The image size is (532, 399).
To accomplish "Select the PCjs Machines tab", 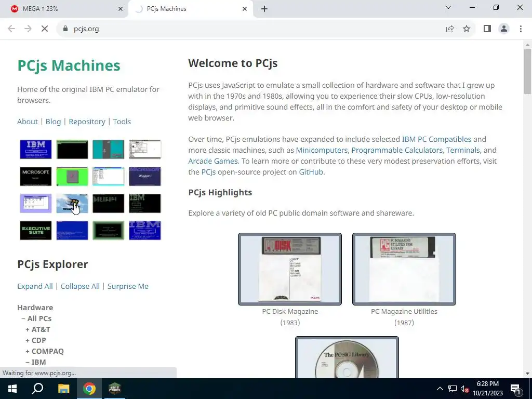I will (x=191, y=9).
